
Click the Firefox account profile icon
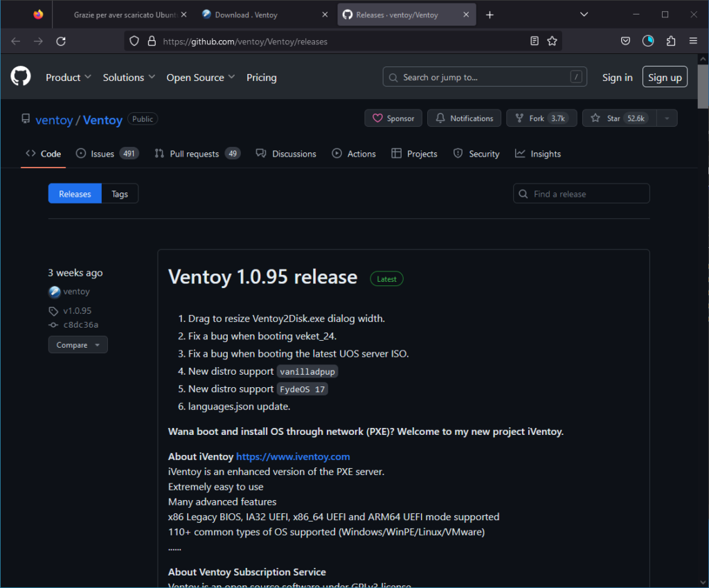point(648,41)
